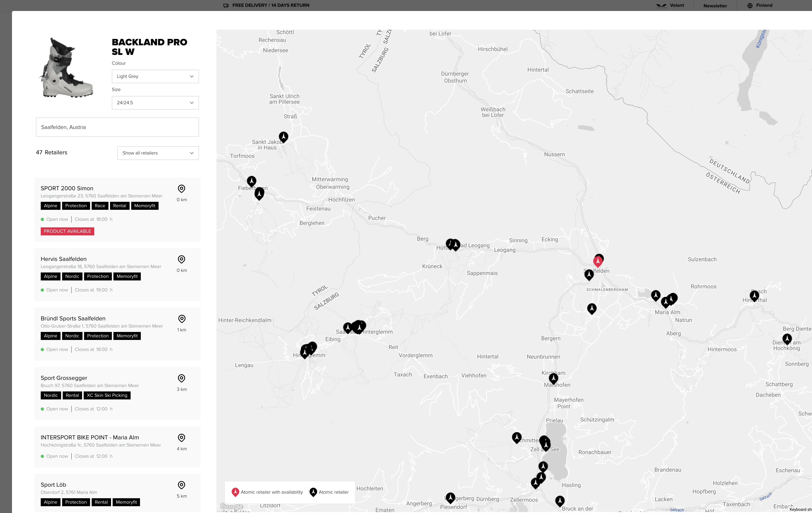Click the locate pin for SPORT 2000 Simon

point(181,189)
